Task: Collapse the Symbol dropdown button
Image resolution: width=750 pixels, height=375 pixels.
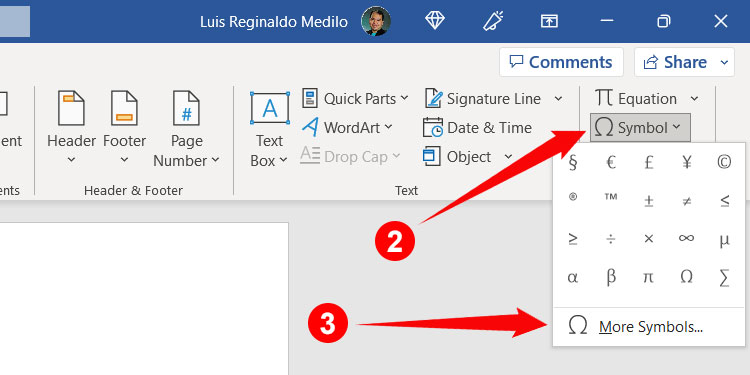Action: (x=640, y=128)
